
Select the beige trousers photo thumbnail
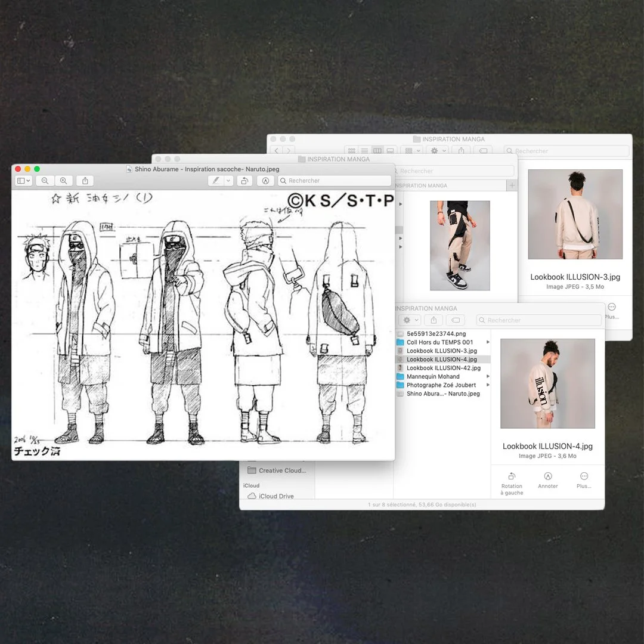click(460, 245)
